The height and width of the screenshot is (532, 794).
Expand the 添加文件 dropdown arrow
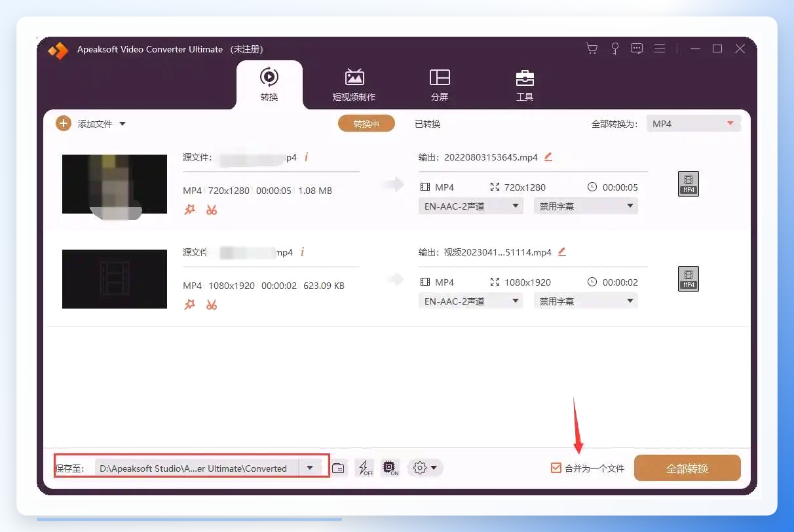[122, 124]
